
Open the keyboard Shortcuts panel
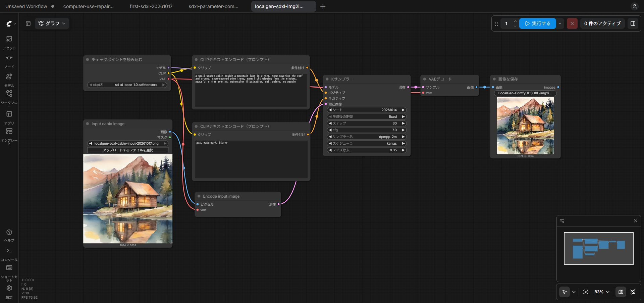pyautogui.click(x=9, y=273)
